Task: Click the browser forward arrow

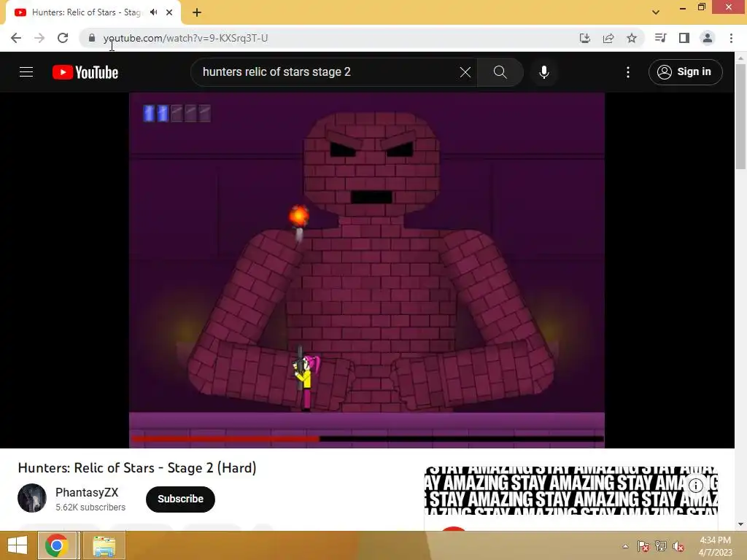Action: 39,38
